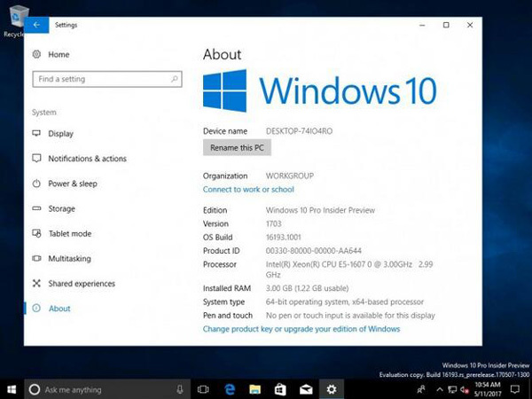Image resolution: width=532 pixels, height=399 pixels.
Task: Click the Settings gear taskbar icon
Action: pyautogui.click(x=331, y=389)
